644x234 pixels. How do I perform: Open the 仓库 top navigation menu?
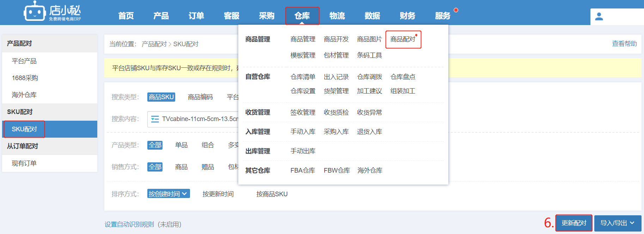302,16
